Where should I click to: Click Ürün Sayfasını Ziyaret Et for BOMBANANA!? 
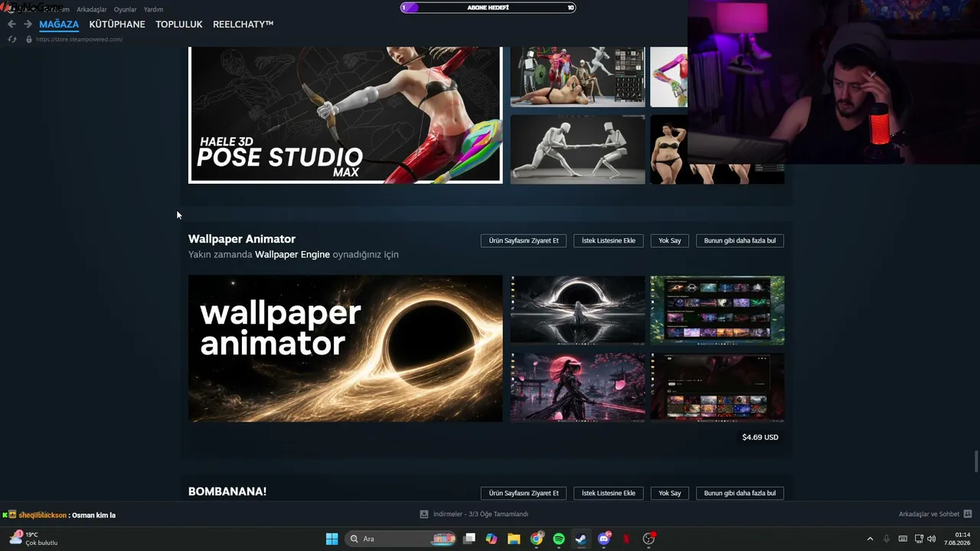tap(524, 493)
